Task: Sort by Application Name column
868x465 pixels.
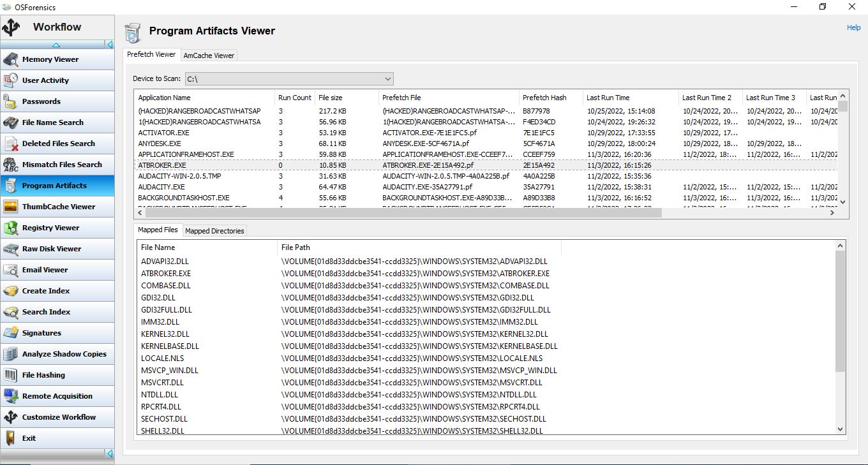Action: click(x=204, y=98)
